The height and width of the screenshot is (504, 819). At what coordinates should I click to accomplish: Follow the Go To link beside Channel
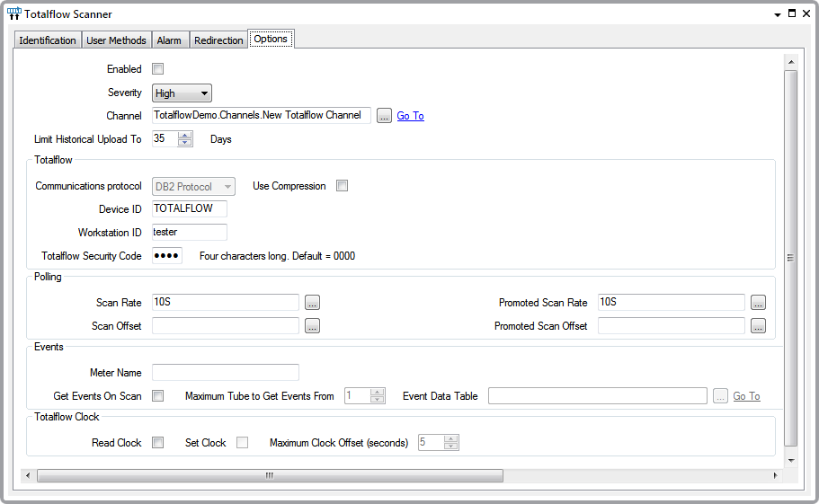[x=410, y=116]
